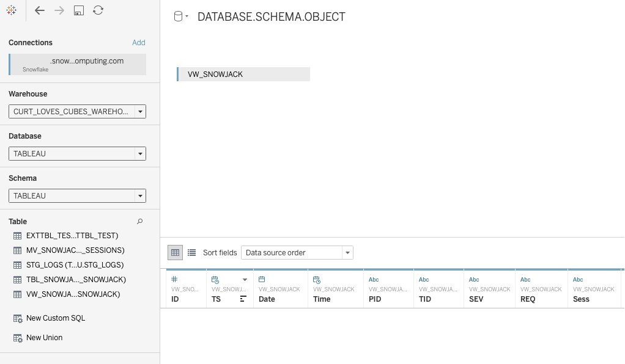Select the Snowflake connection entry
This screenshot has height=364, width=625.
[x=77, y=64]
